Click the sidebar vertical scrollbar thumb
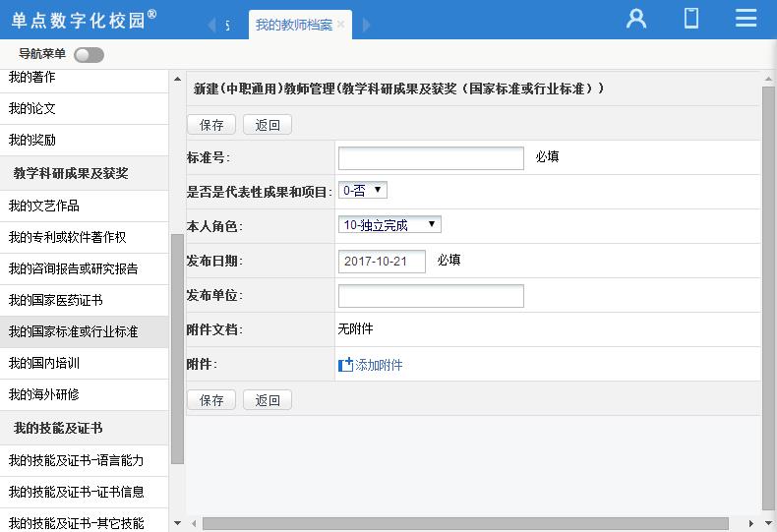This screenshot has width=777, height=532. (x=177, y=349)
